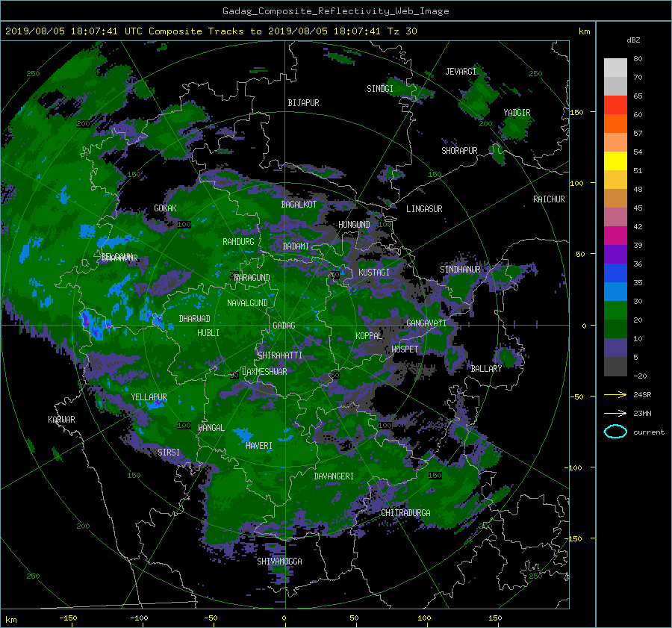This screenshot has width=672, height=628.
Task: Click the YADGIR city label
Action: 517,113
